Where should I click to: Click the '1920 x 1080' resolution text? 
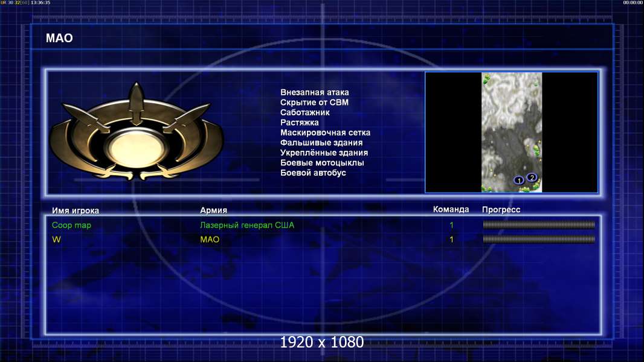(x=321, y=342)
